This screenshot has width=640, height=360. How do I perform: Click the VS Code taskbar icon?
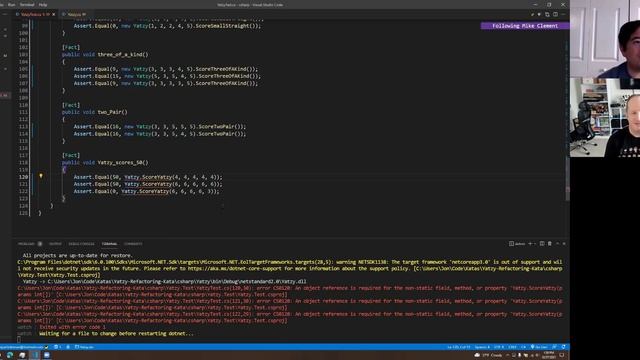(35, 355)
